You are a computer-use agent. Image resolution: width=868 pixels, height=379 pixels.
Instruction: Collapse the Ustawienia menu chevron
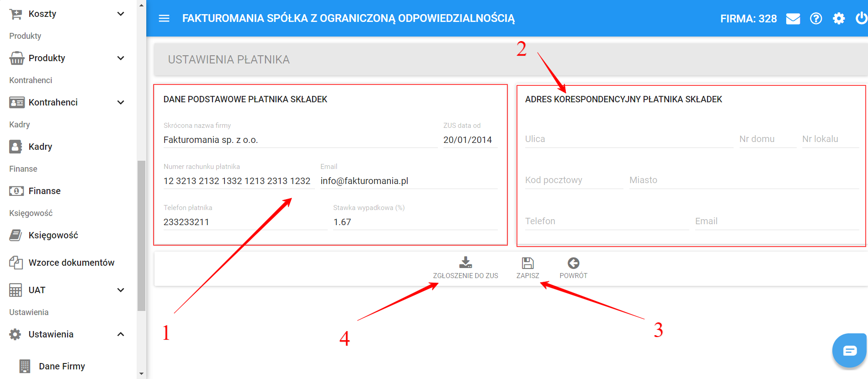pyautogui.click(x=121, y=334)
